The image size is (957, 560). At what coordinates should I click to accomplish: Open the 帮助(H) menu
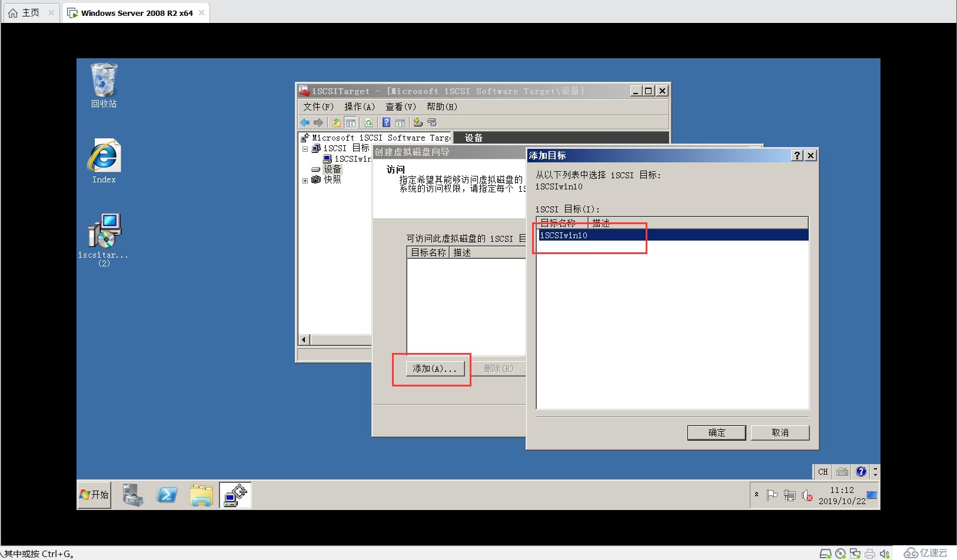point(442,106)
